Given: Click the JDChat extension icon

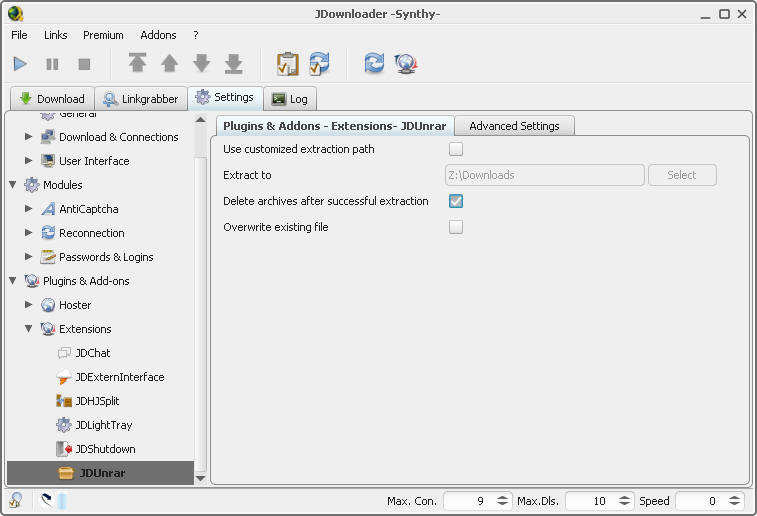Looking at the screenshot, I should [64, 353].
